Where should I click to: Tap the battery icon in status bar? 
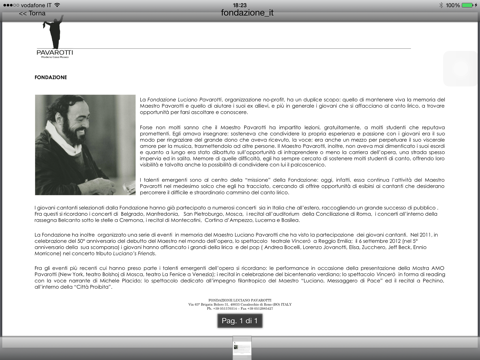(x=468, y=5)
